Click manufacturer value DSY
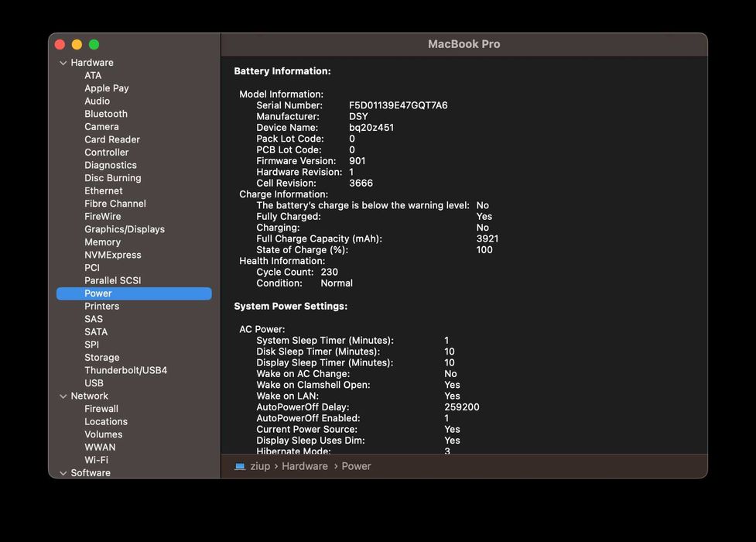 358,116
